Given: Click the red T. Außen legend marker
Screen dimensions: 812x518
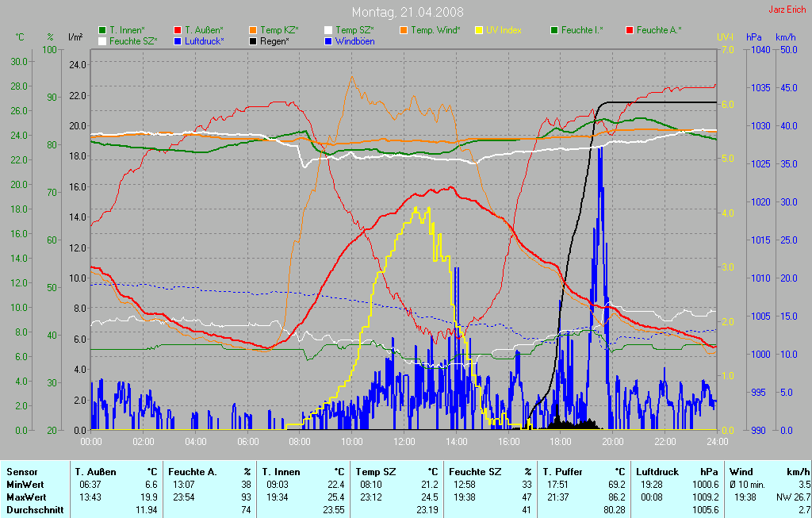Looking at the screenshot, I should click(178, 30).
